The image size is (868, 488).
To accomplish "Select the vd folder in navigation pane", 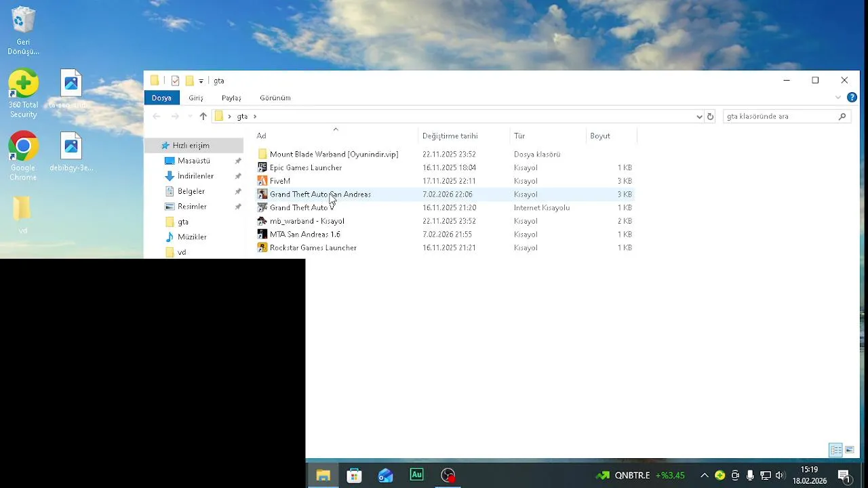I will [x=181, y=252].
